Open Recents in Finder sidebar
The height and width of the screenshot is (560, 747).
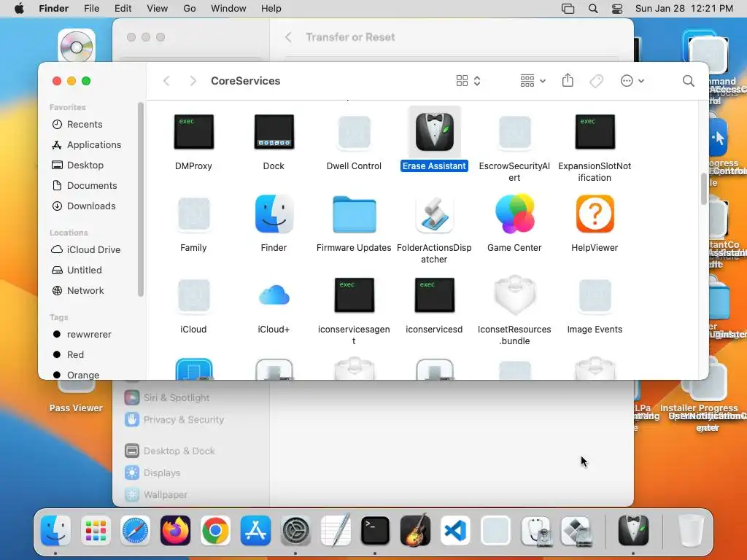point(86,124)
